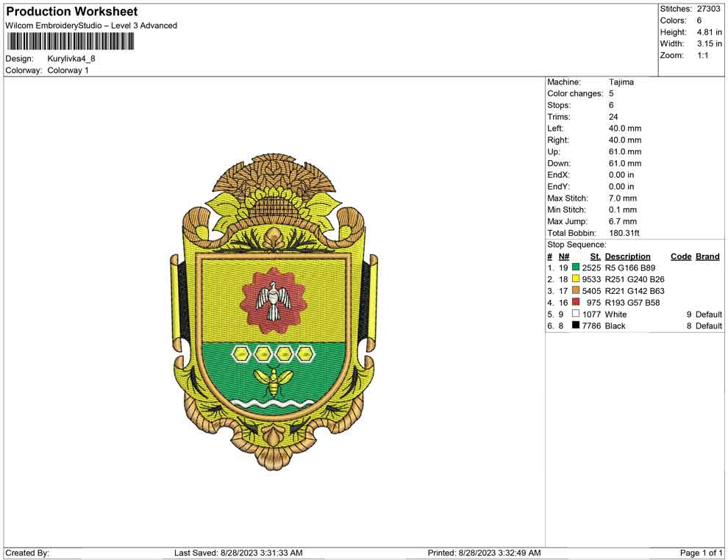Click the 'Created By:' footer label
728x560 pixels.
[x=27, y=553]
